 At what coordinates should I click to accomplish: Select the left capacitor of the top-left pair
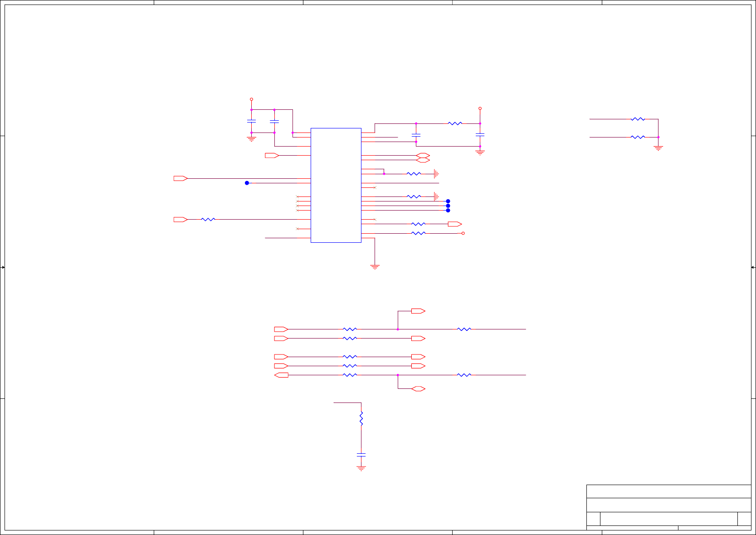251,121
